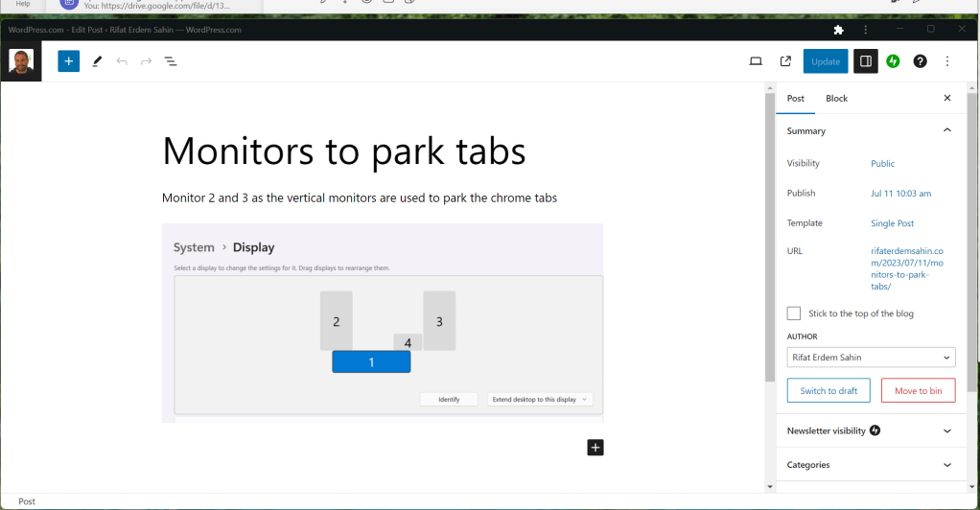
Task: Click the paragraph about Monitor 2 and 3
Action: 360,198
